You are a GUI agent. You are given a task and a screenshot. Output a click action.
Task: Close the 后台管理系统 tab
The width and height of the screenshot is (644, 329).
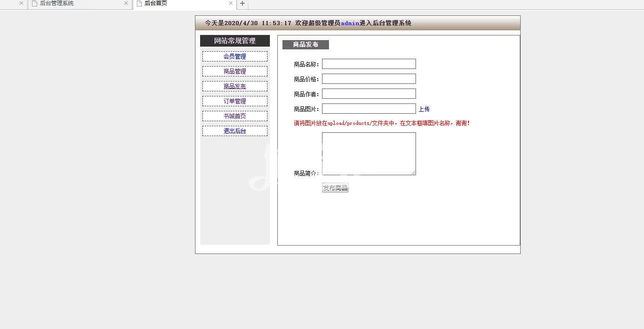[x=126, y=3]
